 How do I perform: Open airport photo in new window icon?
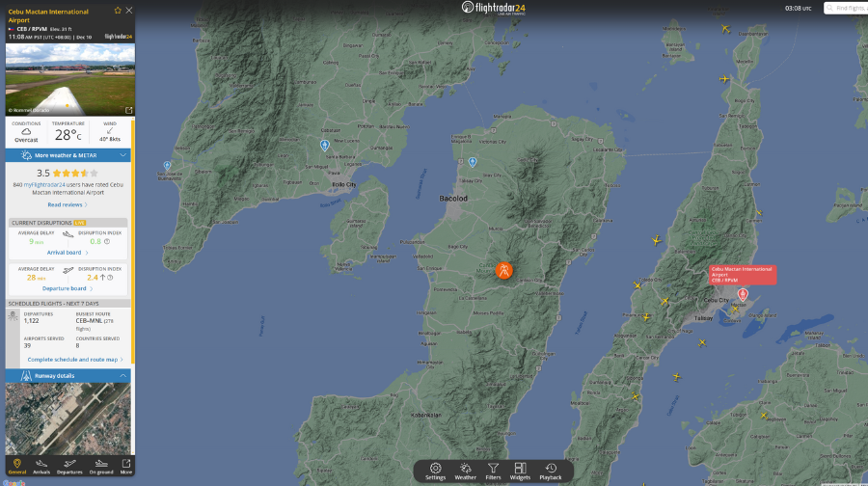129,110
